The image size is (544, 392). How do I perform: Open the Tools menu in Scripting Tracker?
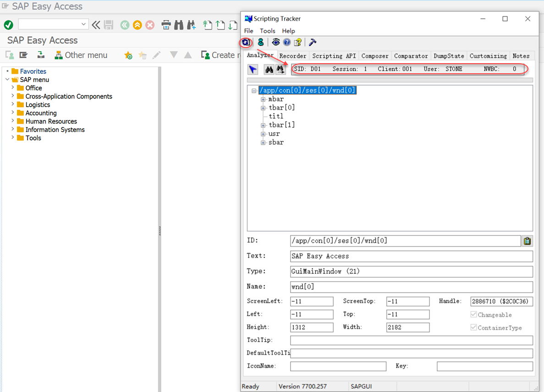[x=268, y=31]
